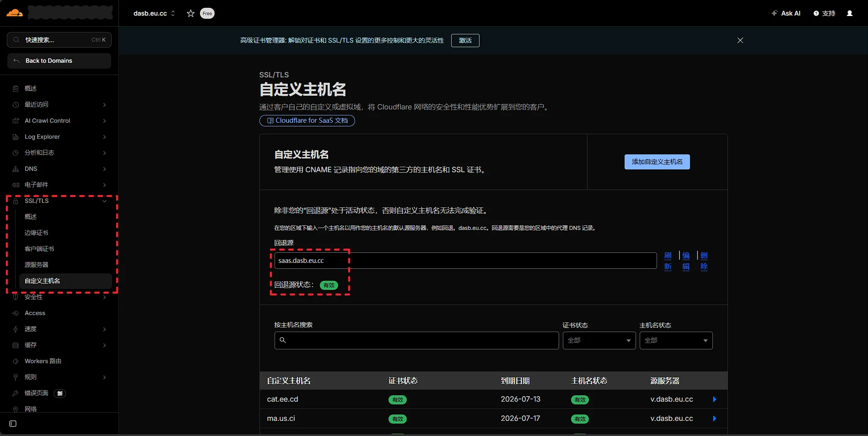Click the 2026-07-17 expiry date
Viewport: 868px width, 436px height.
click(x=521, y=419)
